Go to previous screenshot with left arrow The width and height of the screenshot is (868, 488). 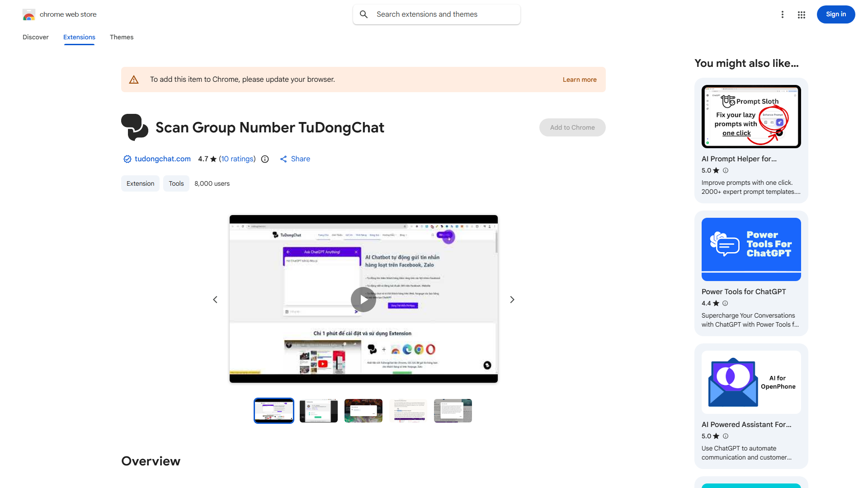[x=215, y=300]
